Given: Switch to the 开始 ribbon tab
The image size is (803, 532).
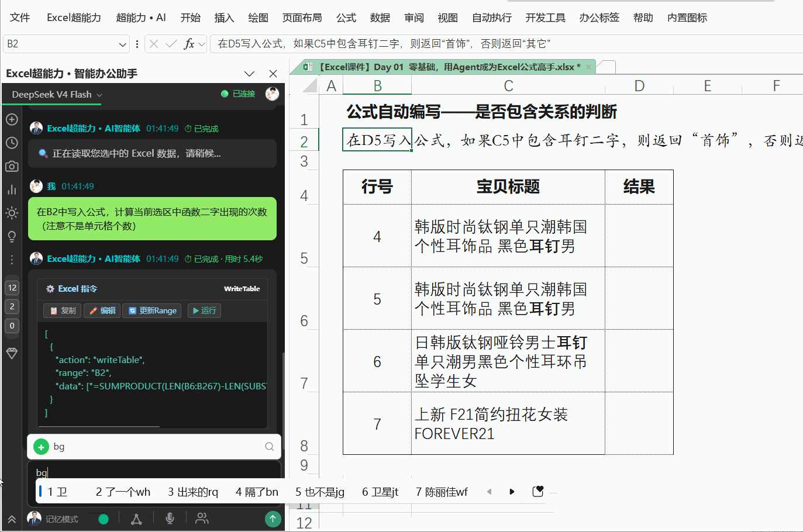Looking at the screenshot, I should (190, 18).
